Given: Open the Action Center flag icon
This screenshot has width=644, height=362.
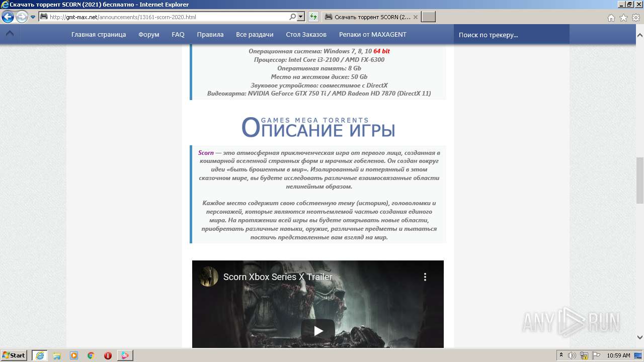Looking at the screenshot, I should (x=596, y=355).
